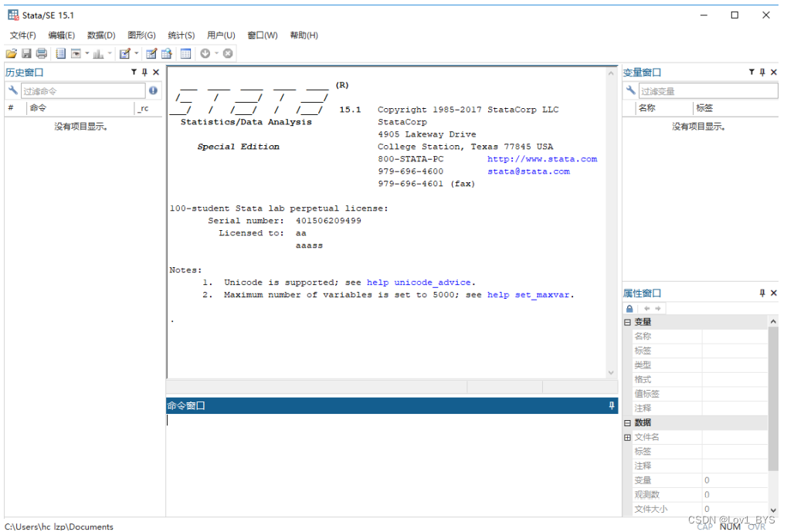Click the filter funnel in 变量窗口 header
The height and width of the screenshot is (532, 787).
[752, 73]
